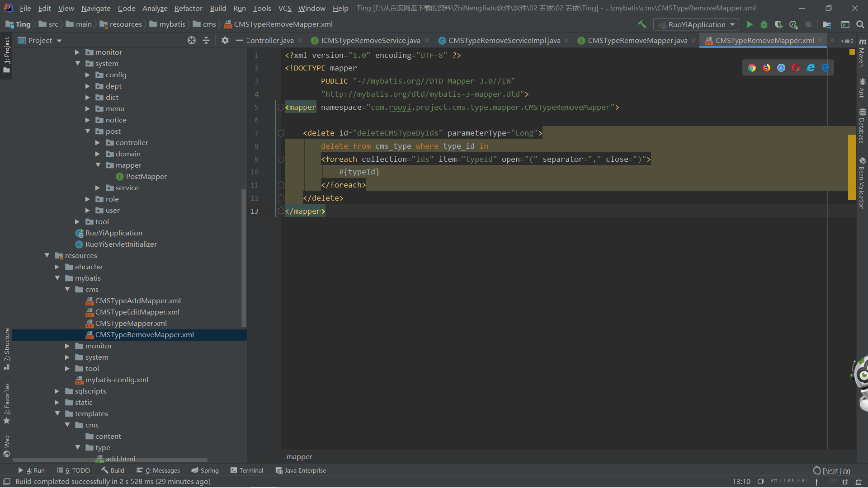This screenshot has width=868, height=488.
Task: Run RuoYiApplication with the green play icon
Action: pos(750,24)
